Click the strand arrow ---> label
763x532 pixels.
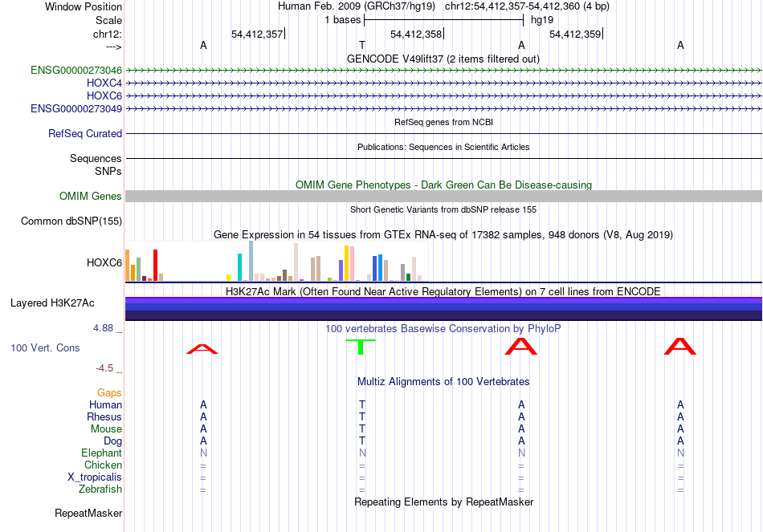(113, 47)
